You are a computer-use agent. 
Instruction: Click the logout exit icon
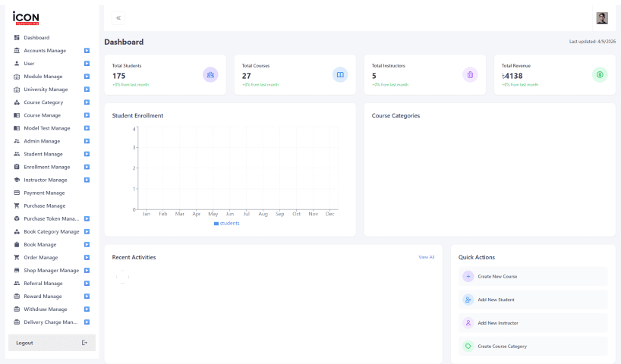coord(84,343)
